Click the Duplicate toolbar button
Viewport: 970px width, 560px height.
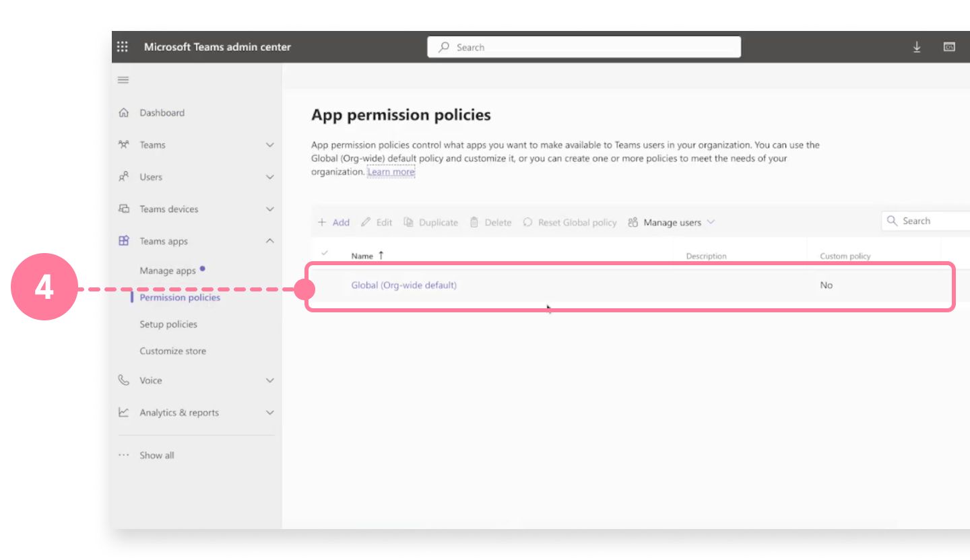(430, 222)
